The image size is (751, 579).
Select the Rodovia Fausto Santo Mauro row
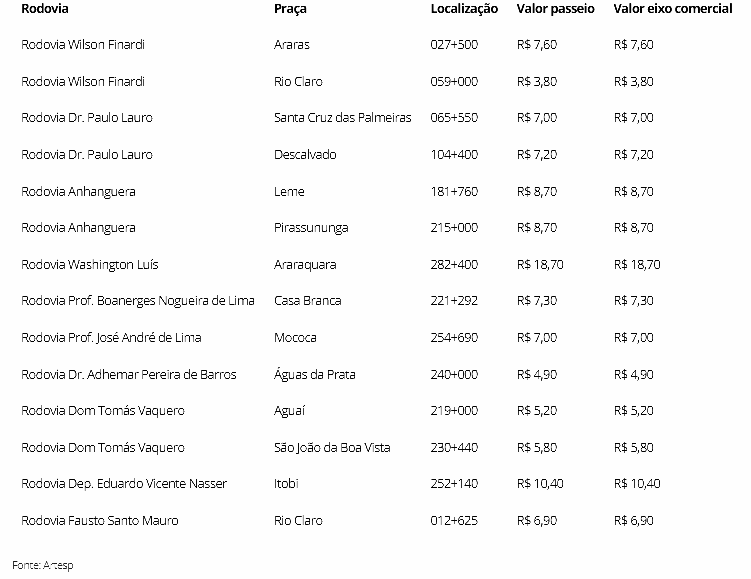100,521
